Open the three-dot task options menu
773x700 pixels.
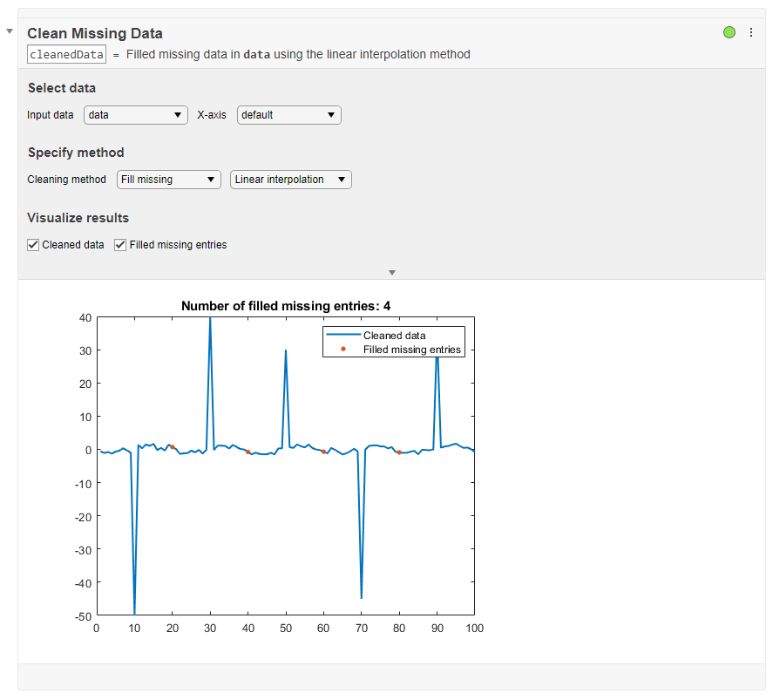pos(751,32)
